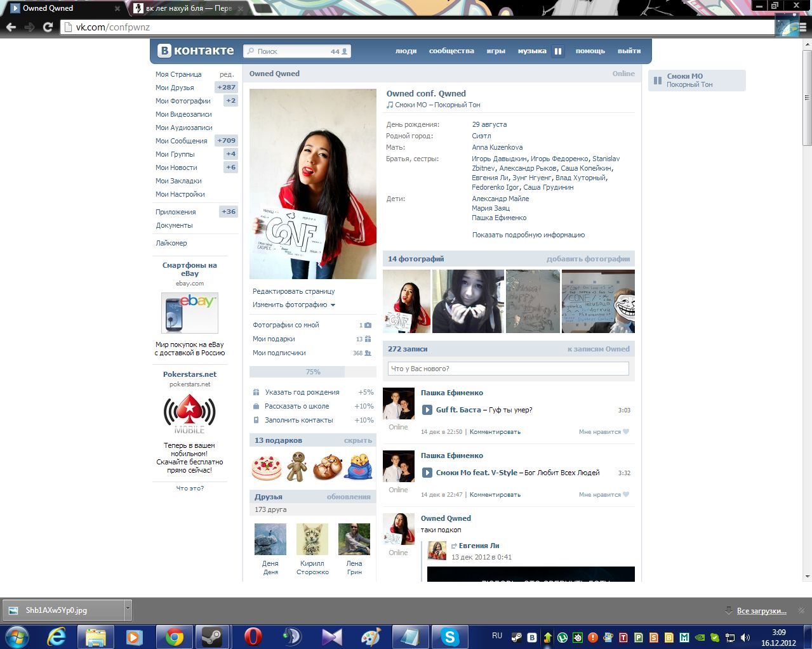Image resolution: width=812 pixels, height=649 pixels.
Task: Click the cake gift icon
Action: [x=267, y=468]
